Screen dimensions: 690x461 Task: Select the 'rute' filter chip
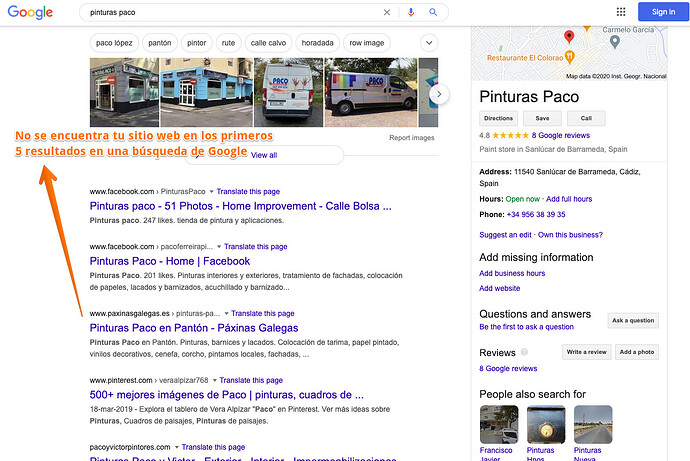coord(228,43)
